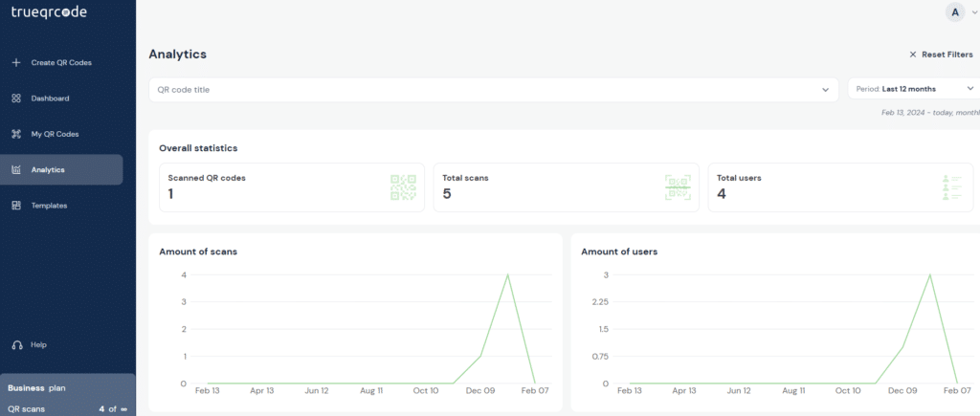
Task: Click the users list icon in Total users card
Action: 952,187
